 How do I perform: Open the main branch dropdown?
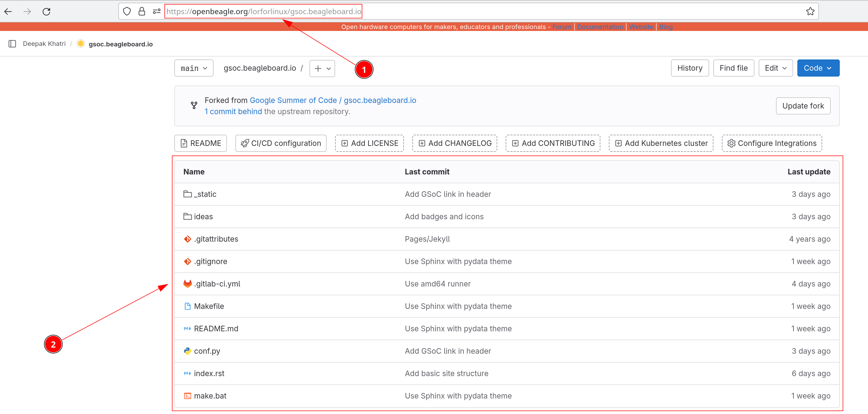coord(194,69)
